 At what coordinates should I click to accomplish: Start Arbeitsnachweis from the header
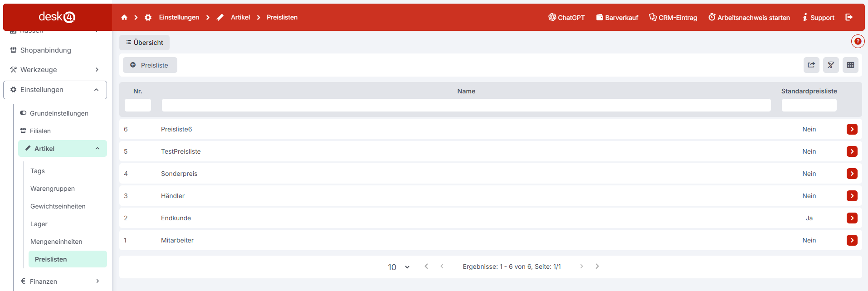(749, 17)
